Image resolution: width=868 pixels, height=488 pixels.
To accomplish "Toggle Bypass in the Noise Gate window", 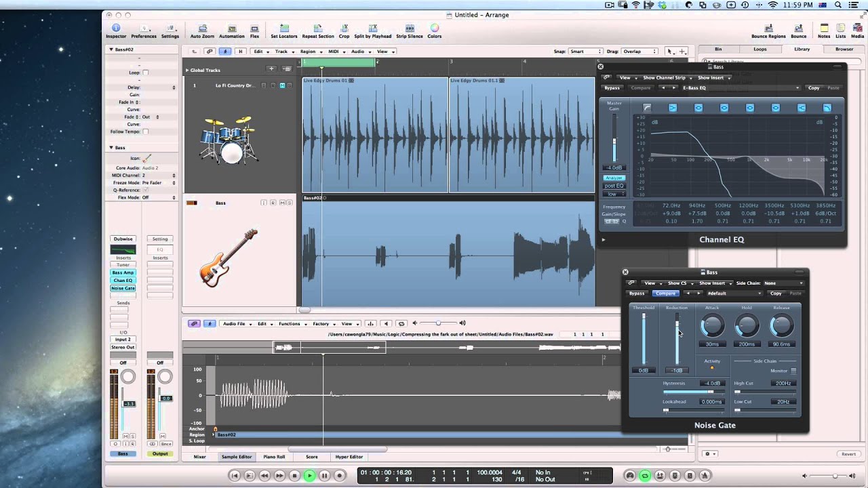I will (x=637, y=293).
